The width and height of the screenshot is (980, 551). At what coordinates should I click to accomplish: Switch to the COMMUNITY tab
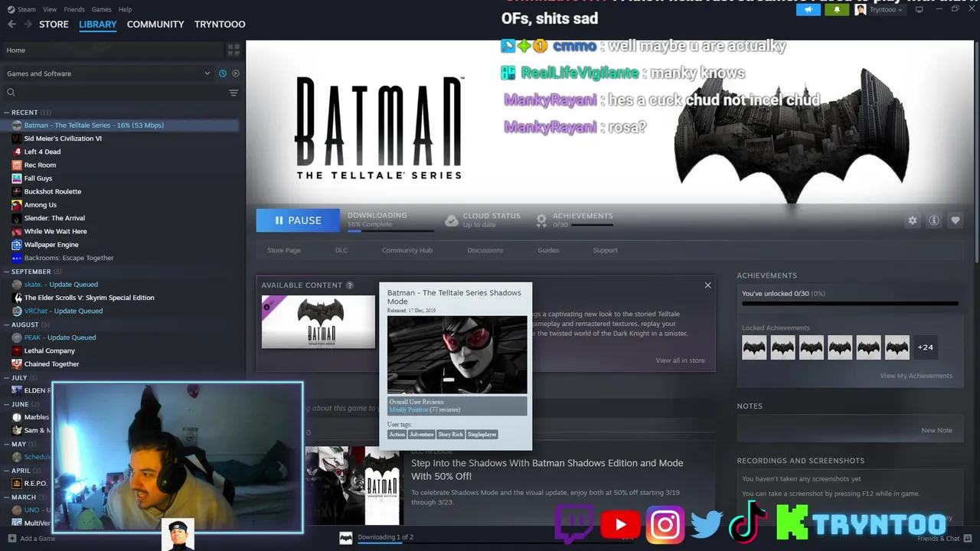point(155,24)
